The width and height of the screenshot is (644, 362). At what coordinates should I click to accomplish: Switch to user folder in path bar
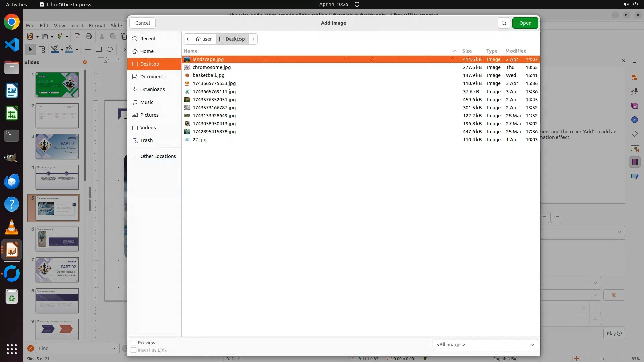(204, 39)
